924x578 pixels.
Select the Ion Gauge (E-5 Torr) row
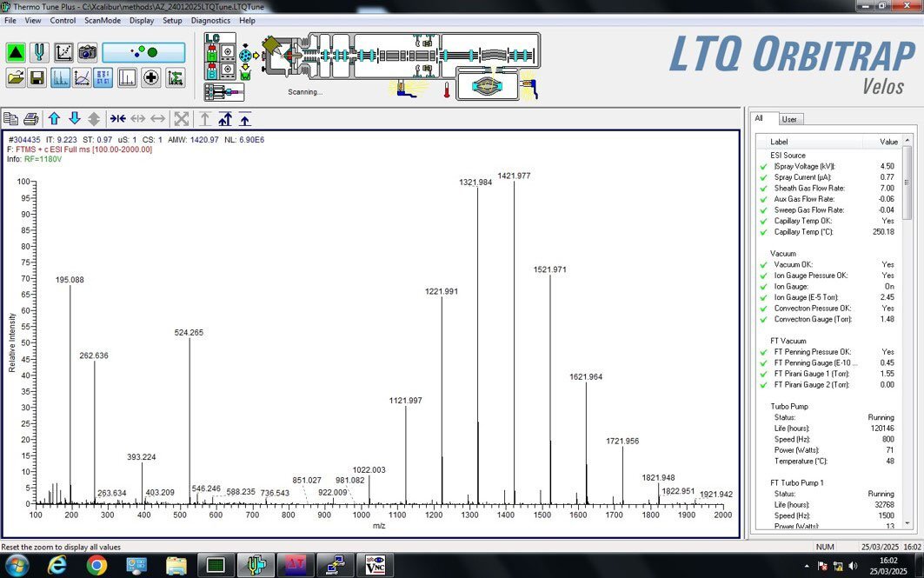[828, 297]
